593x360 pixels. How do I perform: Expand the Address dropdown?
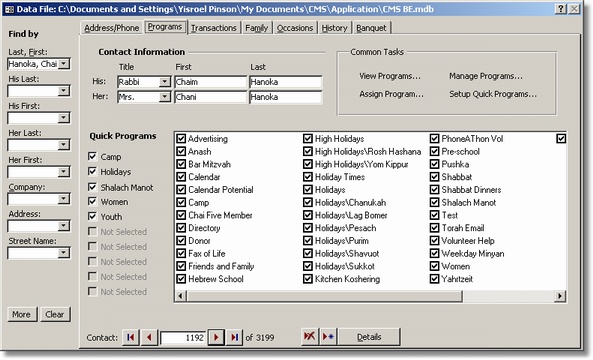64,226
